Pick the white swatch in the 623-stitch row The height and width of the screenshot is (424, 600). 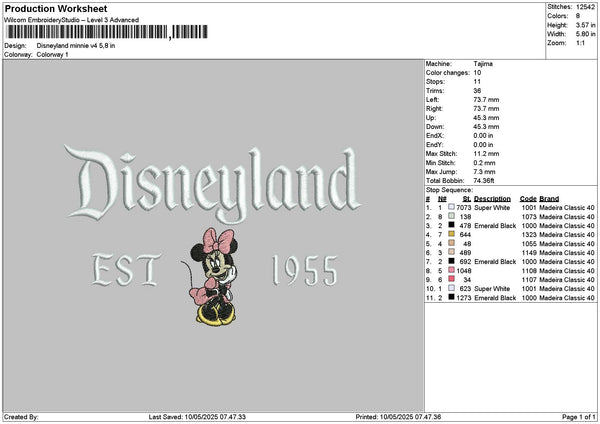452,288
